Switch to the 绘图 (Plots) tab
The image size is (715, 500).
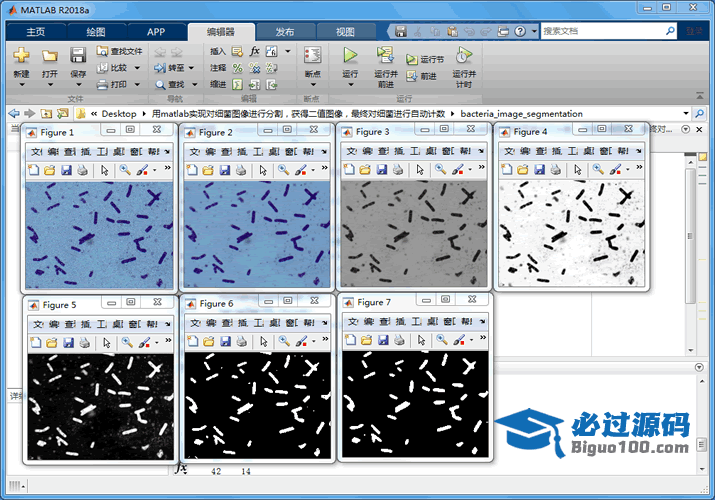click(96, 32)
